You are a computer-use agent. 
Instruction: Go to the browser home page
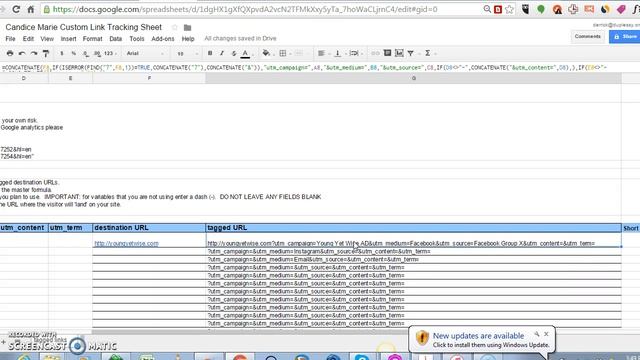pos(31,9)
